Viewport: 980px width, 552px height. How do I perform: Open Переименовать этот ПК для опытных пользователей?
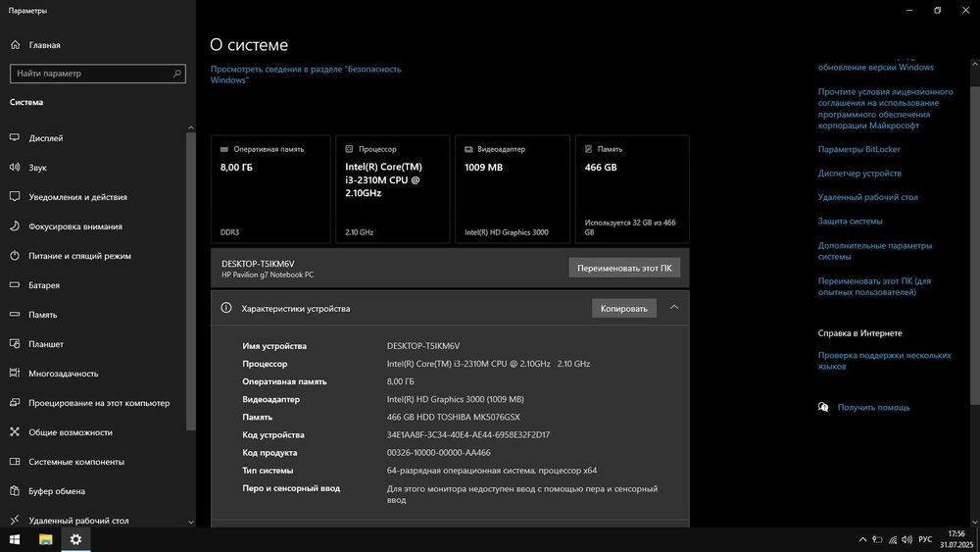pos(874,286)
